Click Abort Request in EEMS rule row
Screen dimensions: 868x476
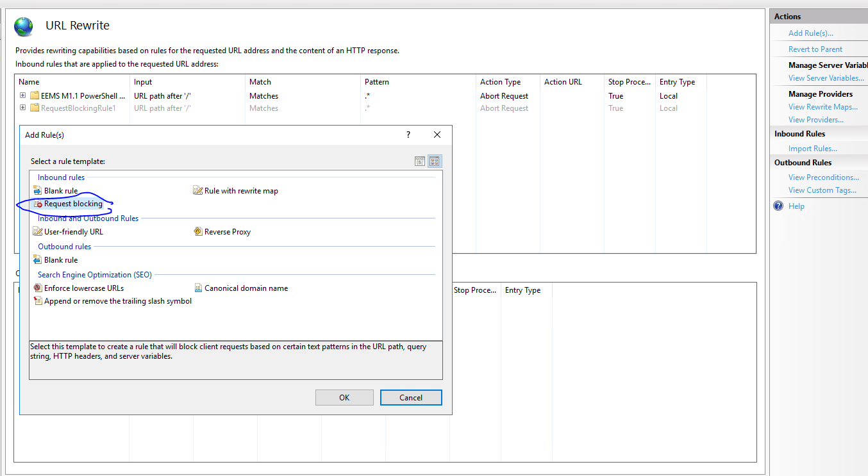[505, 96]
